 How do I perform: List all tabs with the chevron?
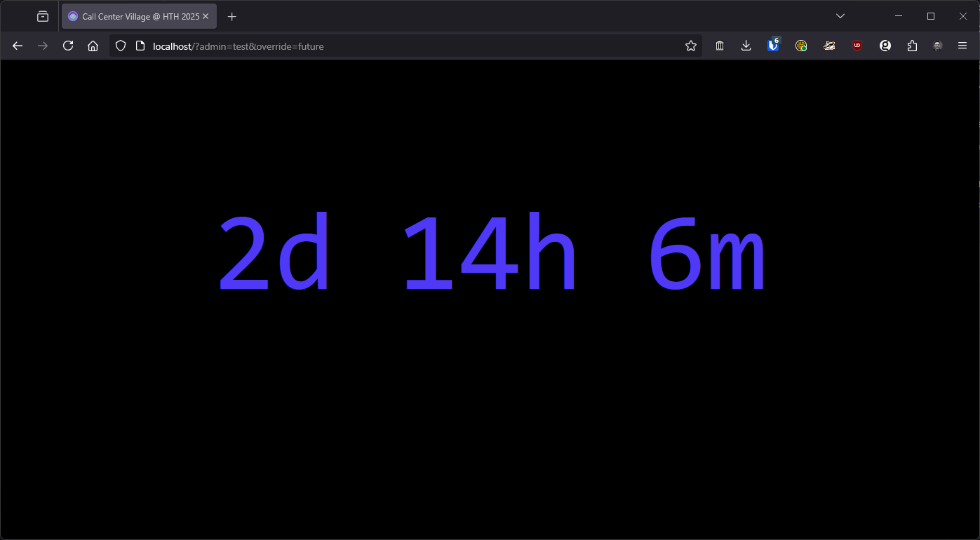840,16
